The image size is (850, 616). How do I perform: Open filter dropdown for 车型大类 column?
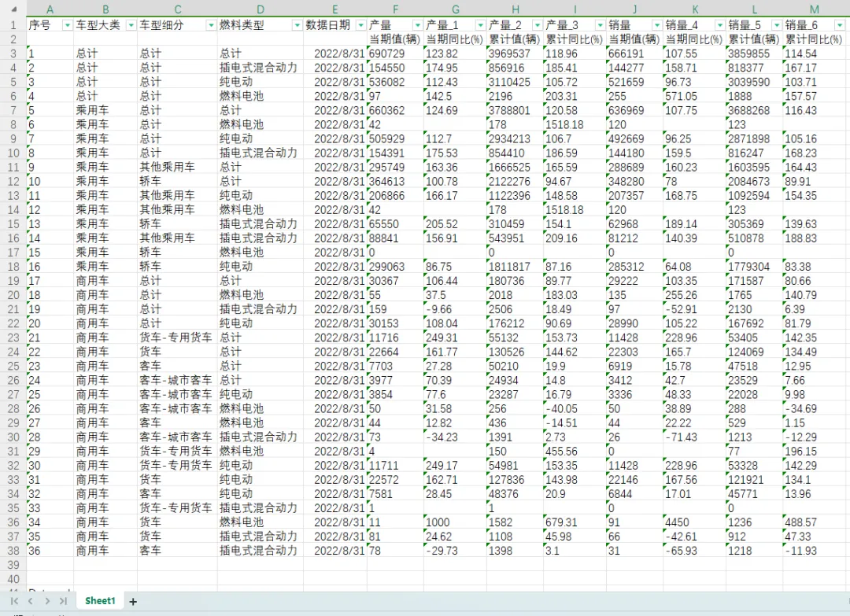coord(131,25)
